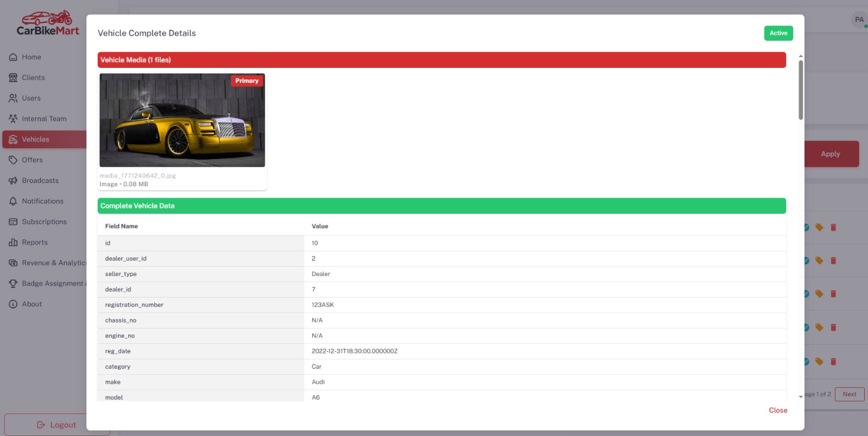The width and height of the screenshot is (868, 436).
Task: Click the Vehicles car icon
Action: coord(13,140)
